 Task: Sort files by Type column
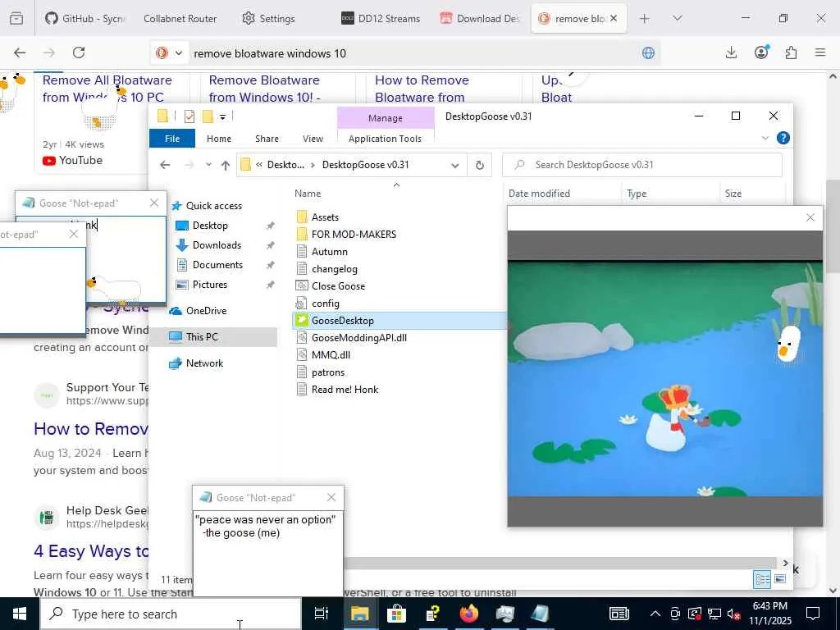pyautogui.click(x=637, y=194)
